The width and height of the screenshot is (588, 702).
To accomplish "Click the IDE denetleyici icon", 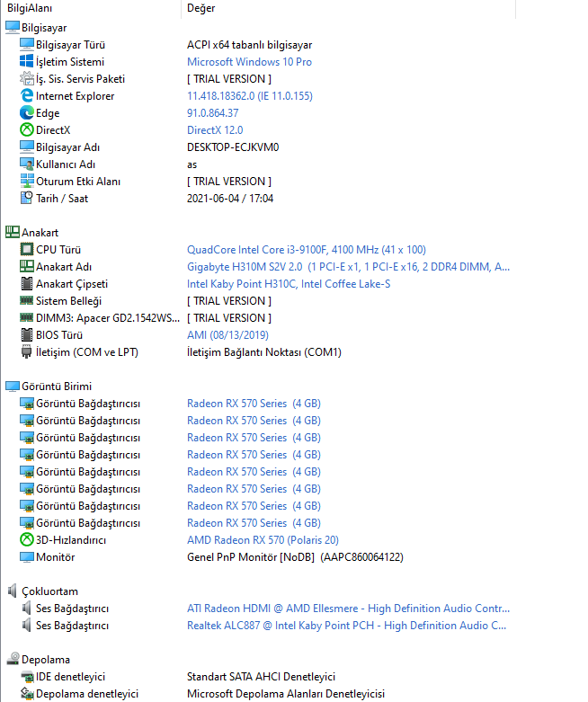I will click(x=27, y=677).
